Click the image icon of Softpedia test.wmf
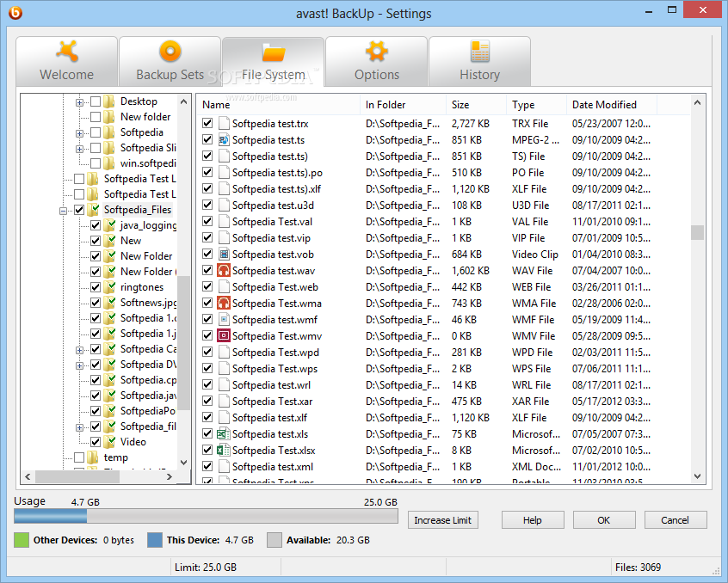The height and width of the screenshot is (583, 728). point(224,320)
